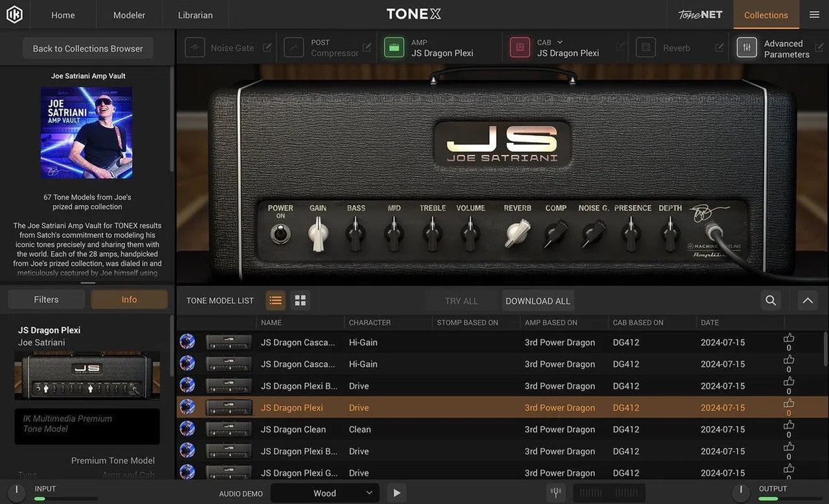Collapse the tone model list panel
The height and width of the screenshot is (504, 829).
click(808, 300)
